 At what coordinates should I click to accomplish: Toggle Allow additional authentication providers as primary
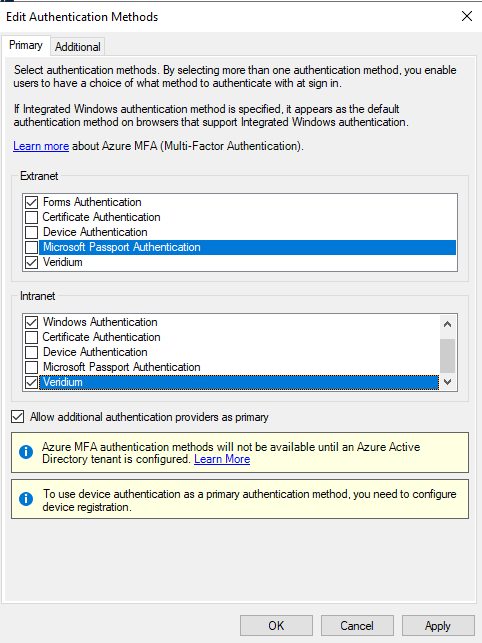tap(18, 417)
